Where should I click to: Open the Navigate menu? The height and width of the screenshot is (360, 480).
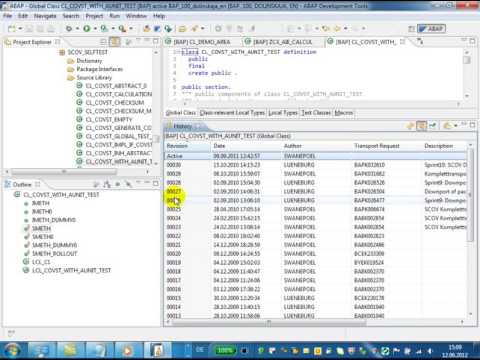(45, 16)
